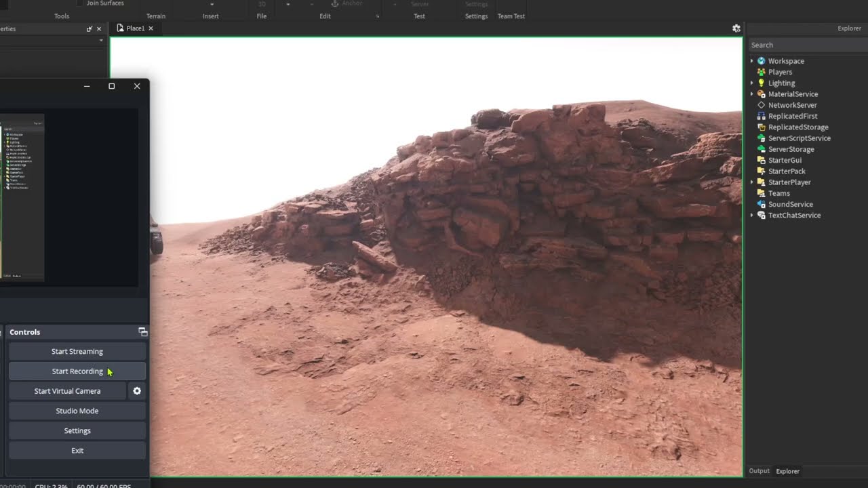Switch to the Explorer bottom tab
Image resolution: width=868 pixels, height=488 pixels.
787,471
